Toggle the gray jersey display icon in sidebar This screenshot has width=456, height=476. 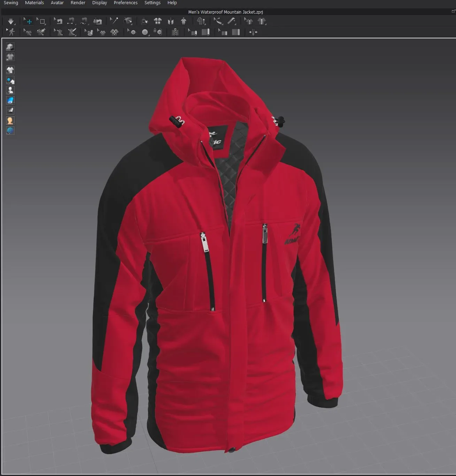[x=10, y=57]
